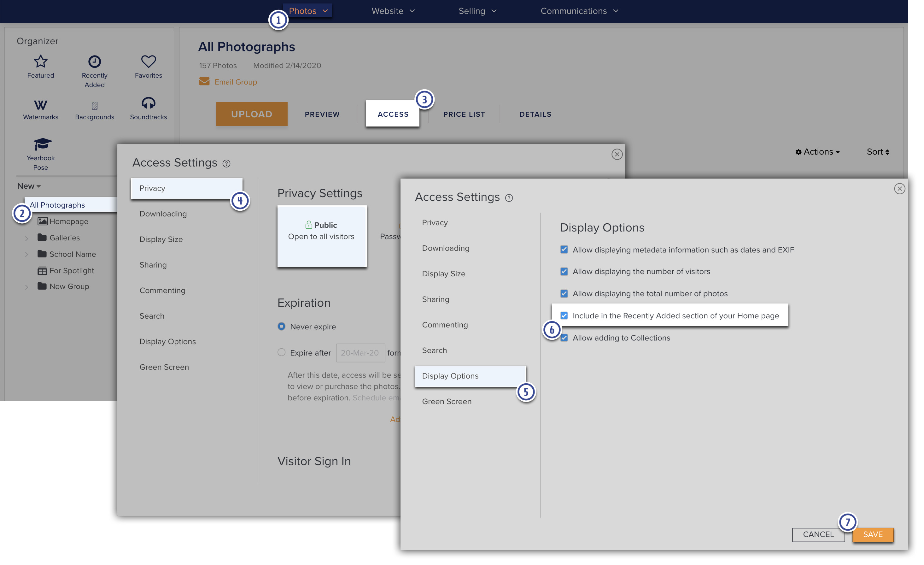
Task: Open the Website dropdown menu
Action: (x=393, y=11)
